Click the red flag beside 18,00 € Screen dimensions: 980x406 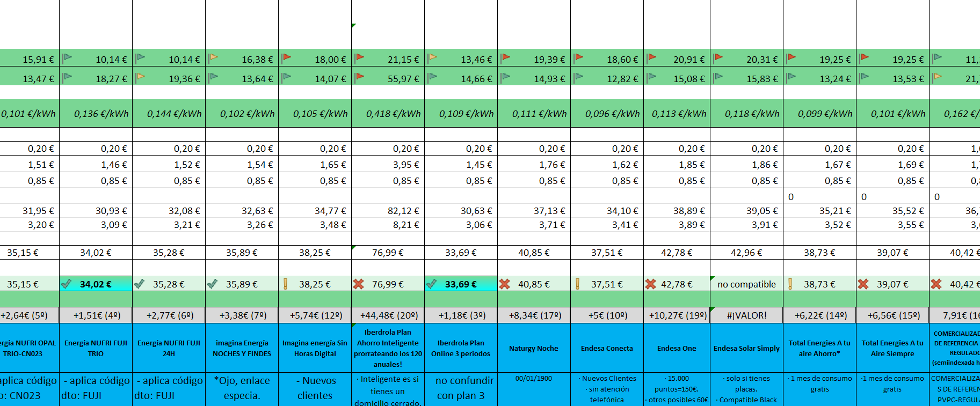click(x=287, y=57)
